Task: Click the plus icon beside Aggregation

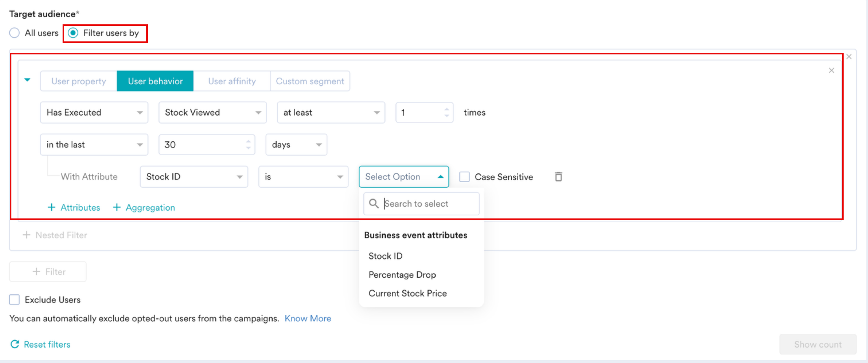Action: (x=117, y=207)
